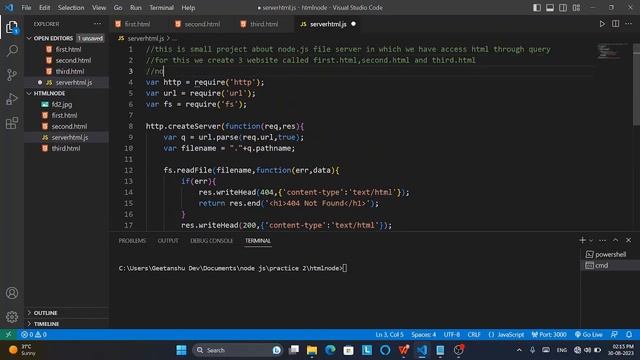640x360 pixels.
Task: Open the Help menu
Action: [188, 8]
